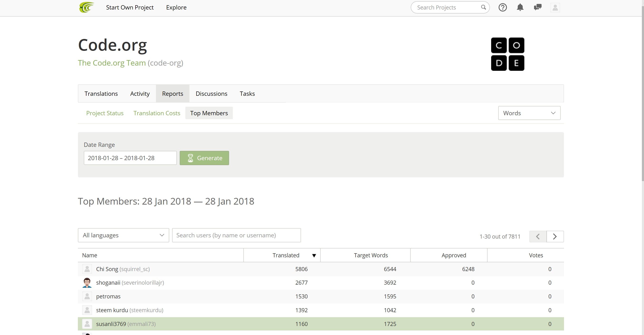Screen dimensions: 644x335
Task: Open The Code.org Team profile link
Action: pos(112,63)
